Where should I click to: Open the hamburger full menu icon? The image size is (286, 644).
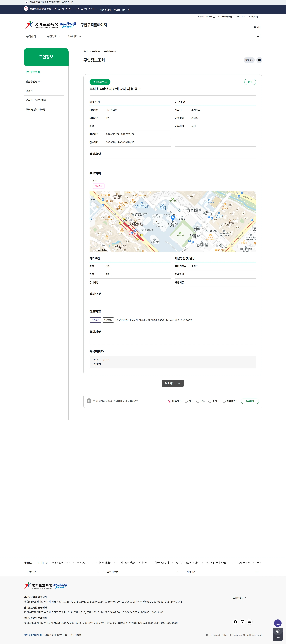point(259,37)
